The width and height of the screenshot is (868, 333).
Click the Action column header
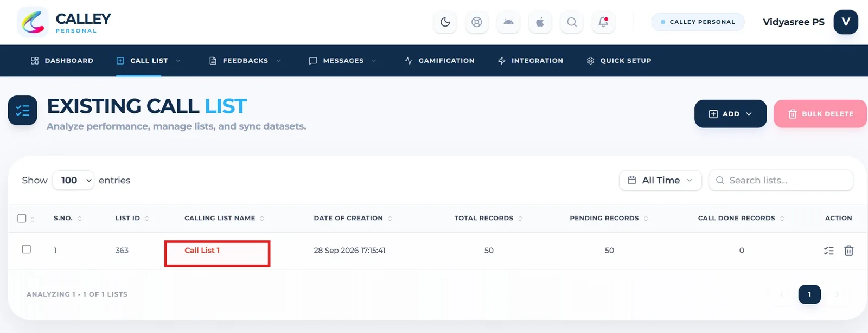coord(838,218)
